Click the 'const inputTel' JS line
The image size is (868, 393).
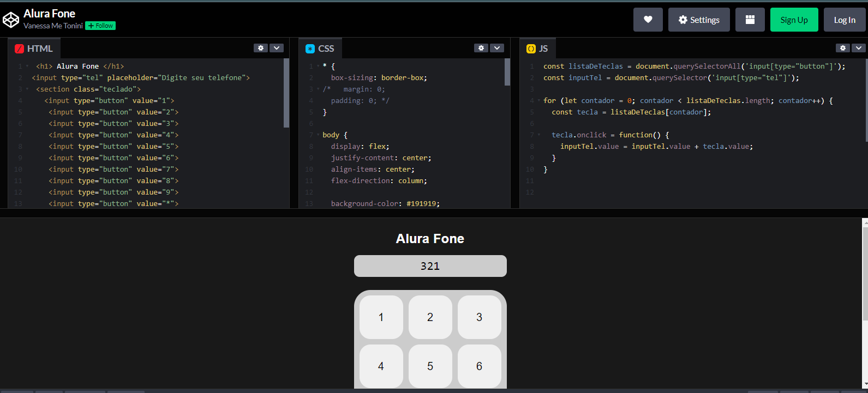(671, 77)
